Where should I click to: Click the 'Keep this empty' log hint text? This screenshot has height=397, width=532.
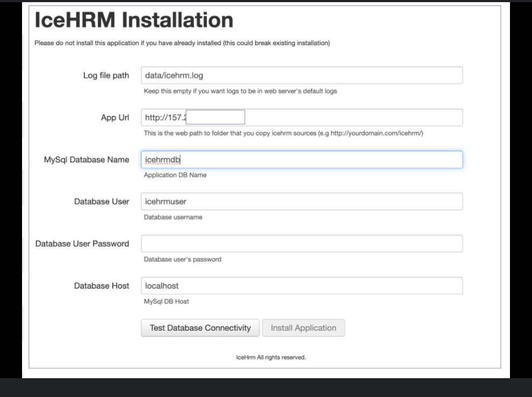(240, 91)
